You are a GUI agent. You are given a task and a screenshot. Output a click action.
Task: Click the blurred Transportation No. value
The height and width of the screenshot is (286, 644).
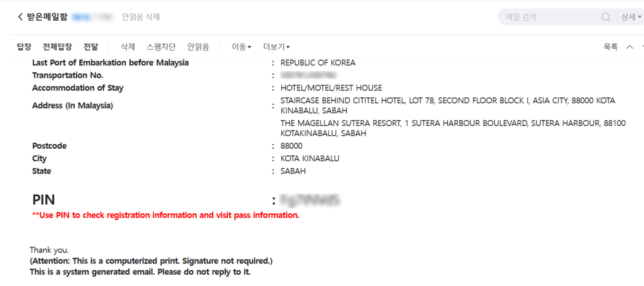pos(308,75)
